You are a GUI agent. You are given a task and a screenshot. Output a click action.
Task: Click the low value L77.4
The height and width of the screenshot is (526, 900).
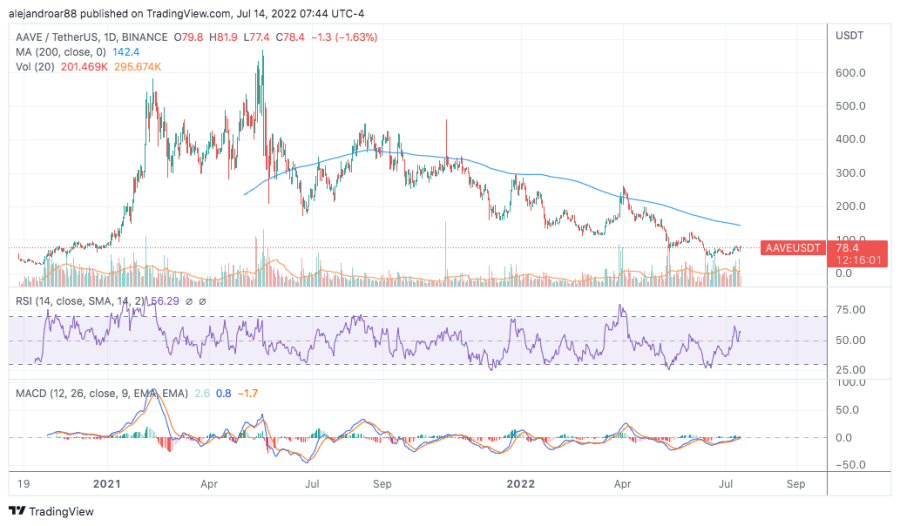point(257,37)
